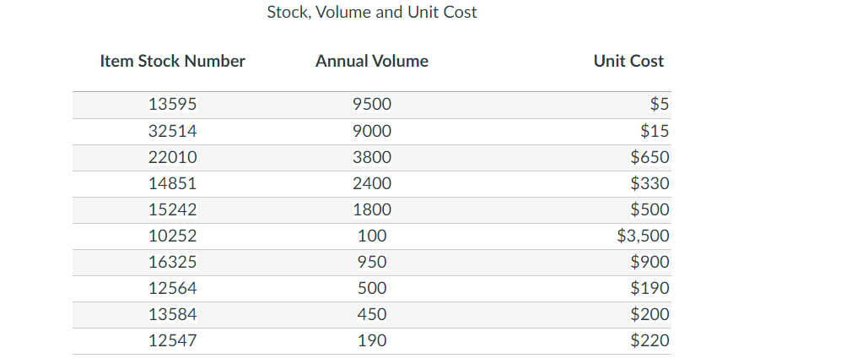
Task: Click the table title 'Stock, Volume and Unit Cost'
Action: [x=371, y=13]
